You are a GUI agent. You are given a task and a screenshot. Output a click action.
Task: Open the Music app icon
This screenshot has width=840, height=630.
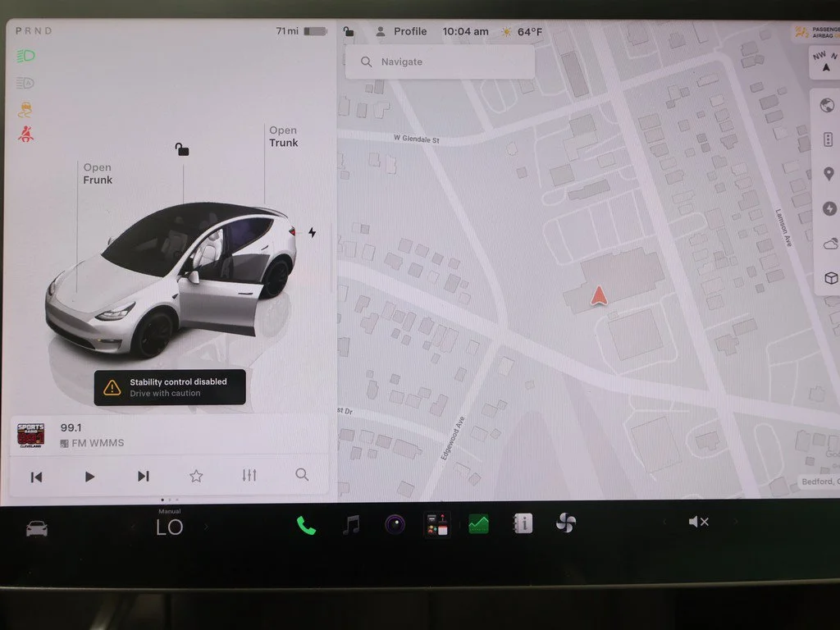click(351, 525)
